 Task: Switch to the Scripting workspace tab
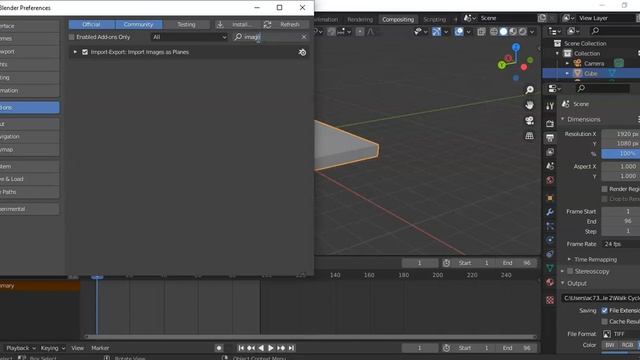(434, 19)
